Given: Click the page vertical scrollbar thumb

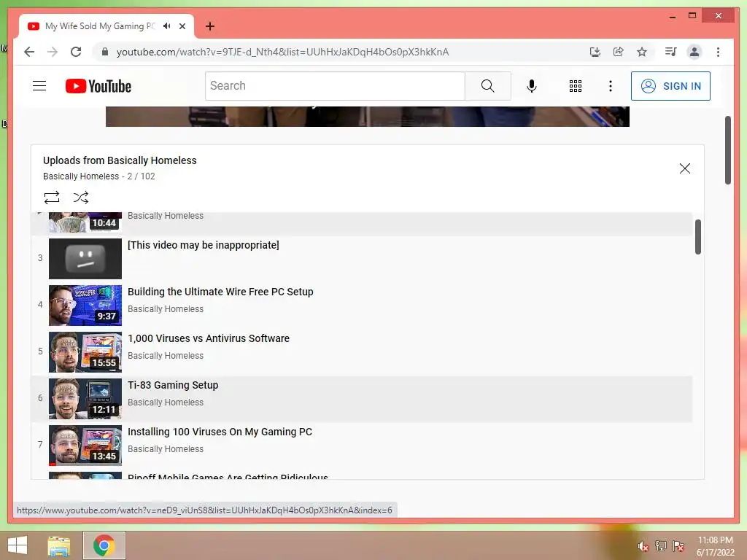Looking at the screenshot, I should click(x=727, y=150).
